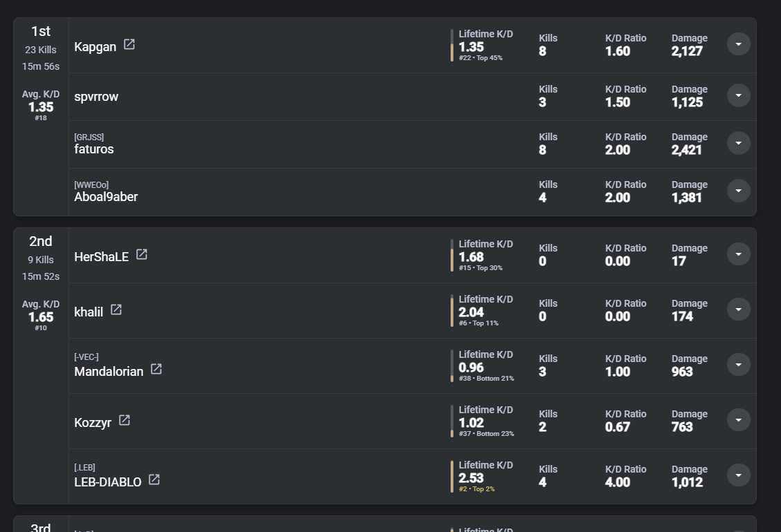Open HerShaLE's external profile link icon
The image size is (781, 532).
point(142,255)
